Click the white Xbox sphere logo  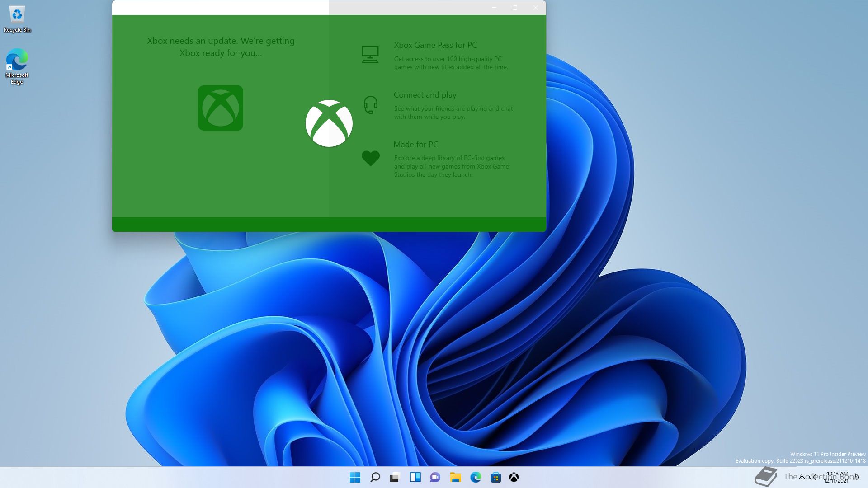pyautogui.click(x=329, y=123)
